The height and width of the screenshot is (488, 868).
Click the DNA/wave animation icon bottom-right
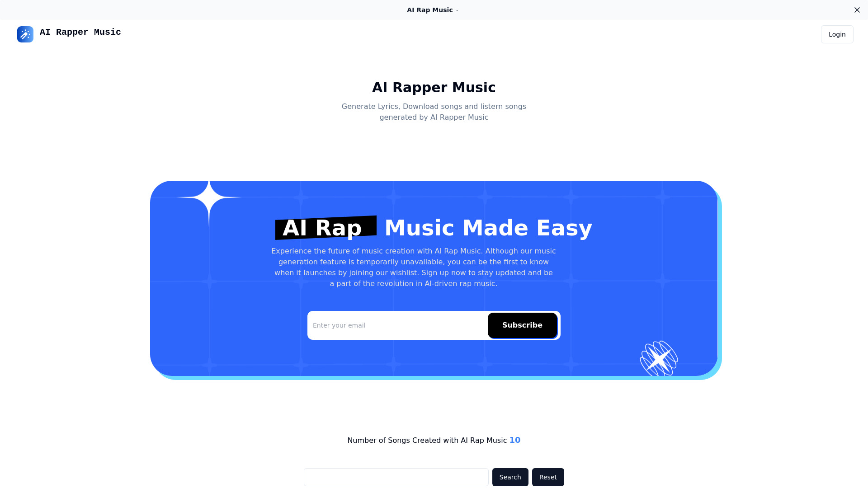[x=659, y=357]
